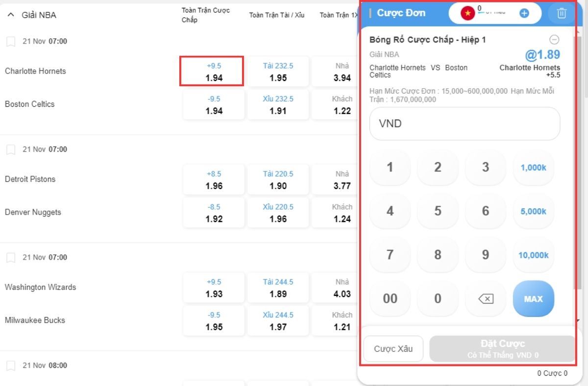Empty the bet slip using the trash icon
Viewport: 588px width, 386px height.
[x=561, y=13]
